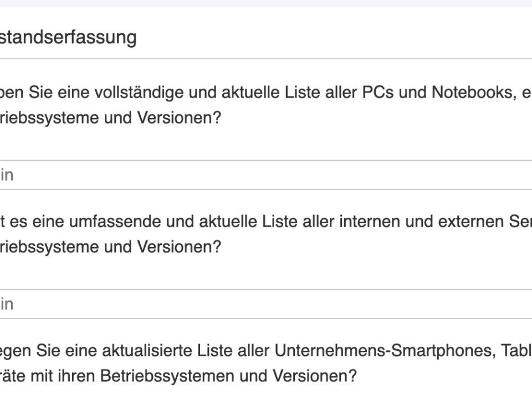Click the 'in' value text in the first answer field
The width and height of the screenshot is (532, 399).
tap(7, 175)
